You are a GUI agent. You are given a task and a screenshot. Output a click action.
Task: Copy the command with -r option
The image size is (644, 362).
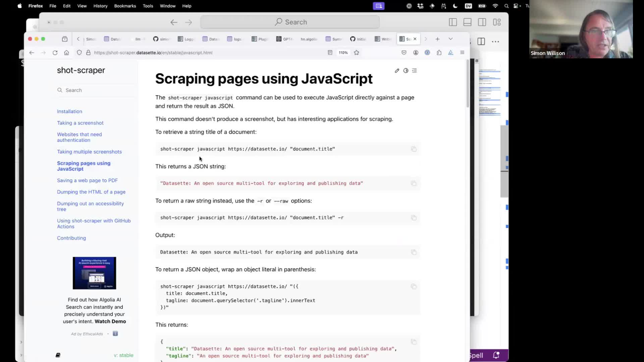point(414,218)
